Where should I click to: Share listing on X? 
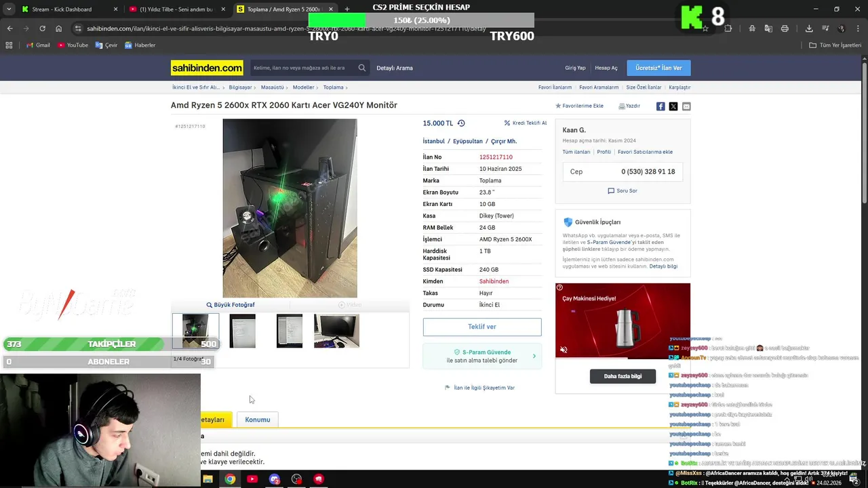(x=673, y=106)
